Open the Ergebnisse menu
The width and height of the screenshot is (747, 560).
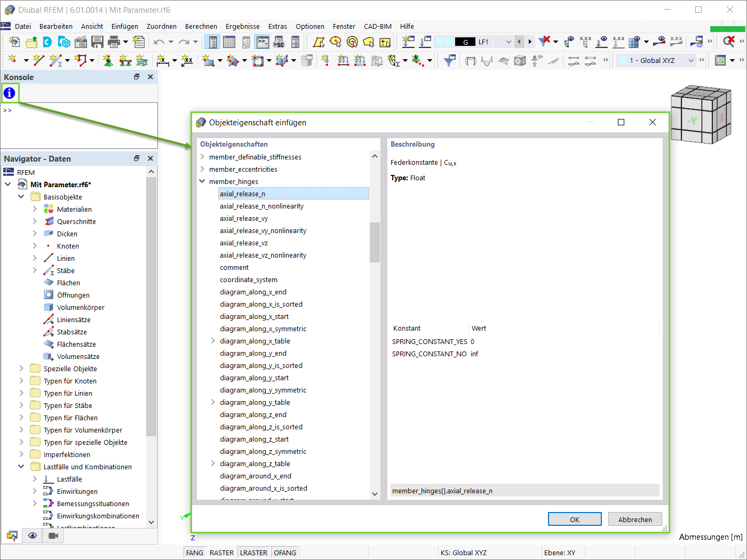[x=243, y=26]
